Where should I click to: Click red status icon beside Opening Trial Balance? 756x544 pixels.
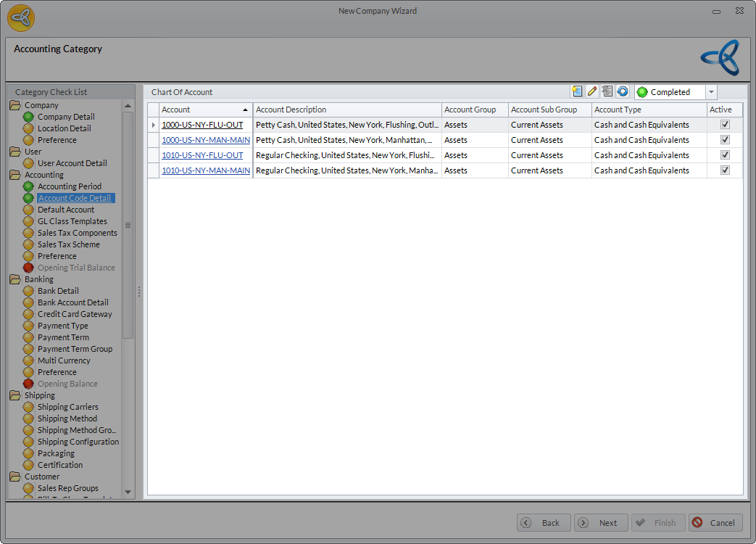point(28,268)
